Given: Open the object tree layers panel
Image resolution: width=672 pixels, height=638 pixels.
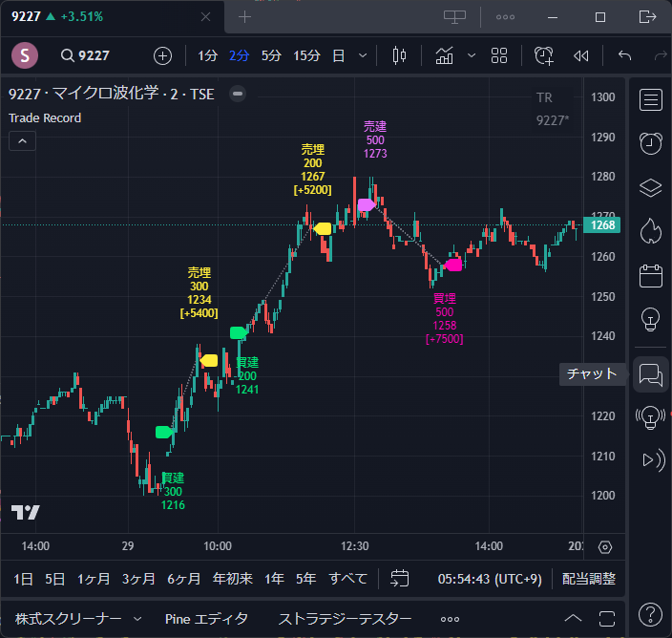Looking at the screenshot, I should (651, 187).
